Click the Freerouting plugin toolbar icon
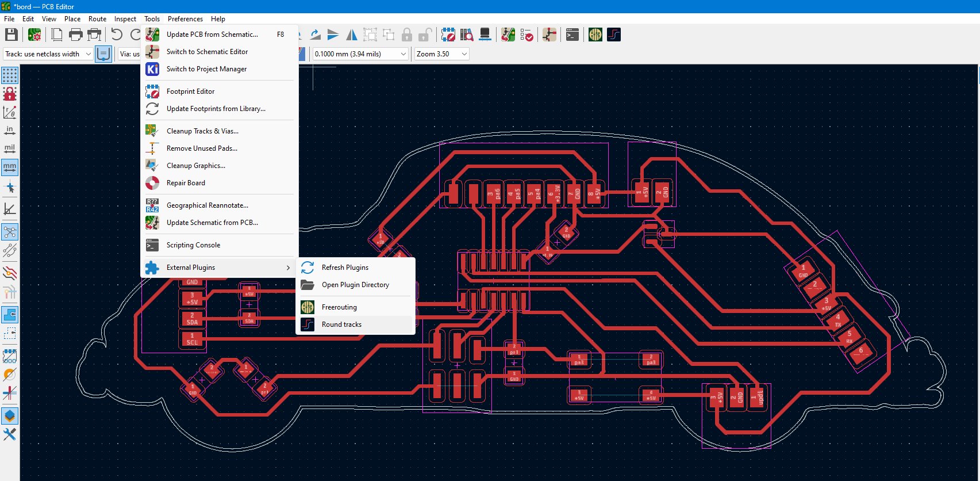 coord(595,35)
